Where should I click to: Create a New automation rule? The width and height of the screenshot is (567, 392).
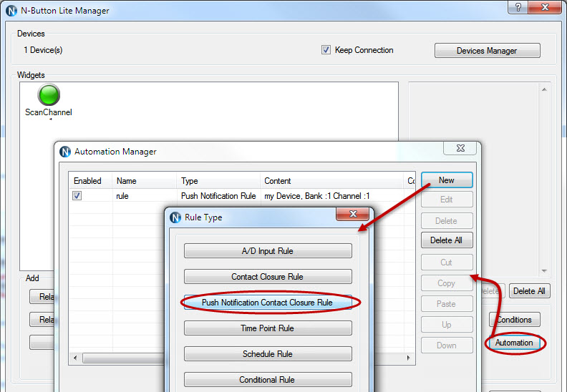(x=447, y=180)
